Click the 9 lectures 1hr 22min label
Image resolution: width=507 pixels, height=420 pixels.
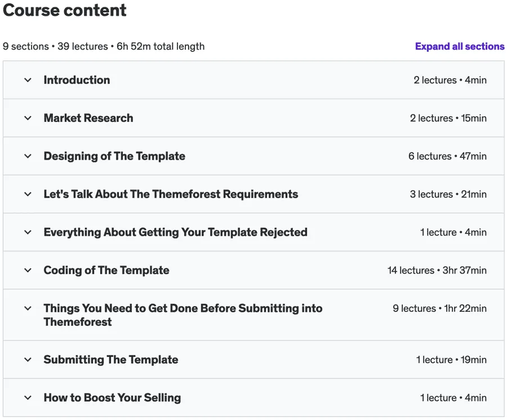coord(440,308)
